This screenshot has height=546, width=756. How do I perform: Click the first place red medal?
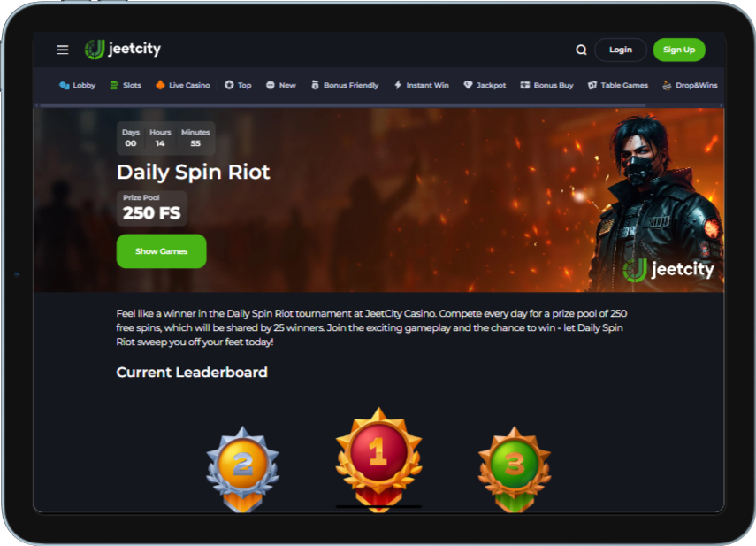378,459
